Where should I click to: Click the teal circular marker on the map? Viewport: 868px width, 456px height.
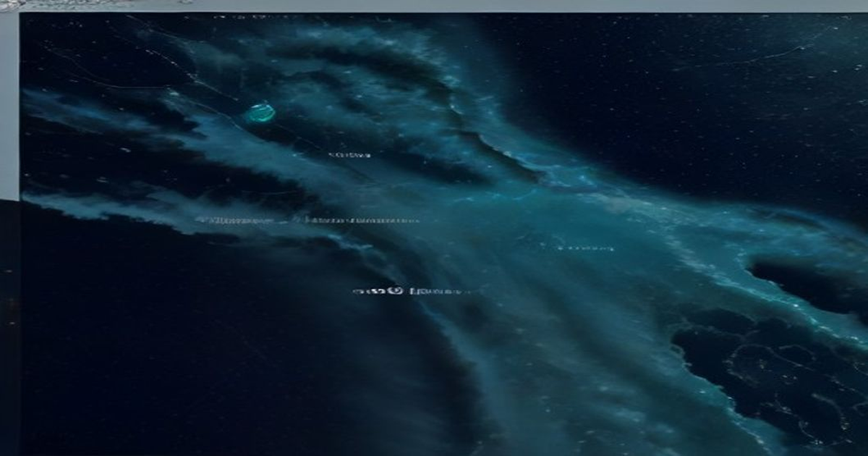(x=261, y=112)
